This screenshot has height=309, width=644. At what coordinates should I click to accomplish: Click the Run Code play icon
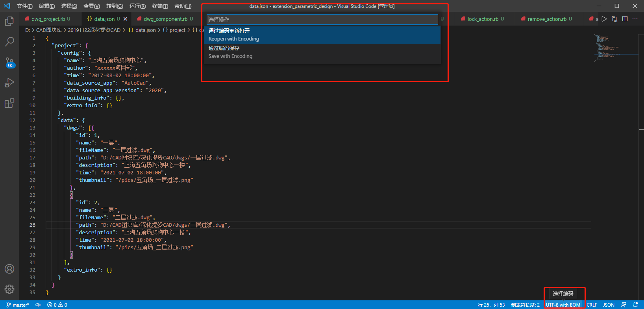(604, 19)
